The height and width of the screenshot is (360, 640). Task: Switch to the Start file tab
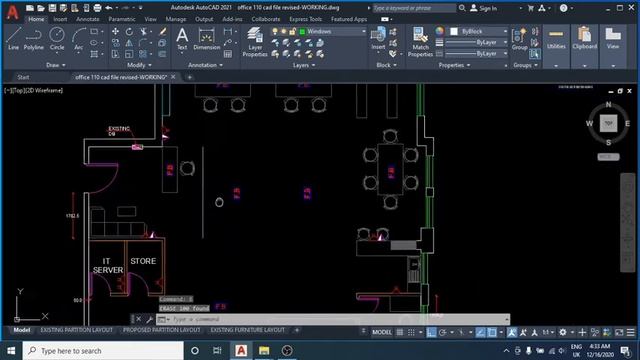pyautogui.click(x=23, y=77)
